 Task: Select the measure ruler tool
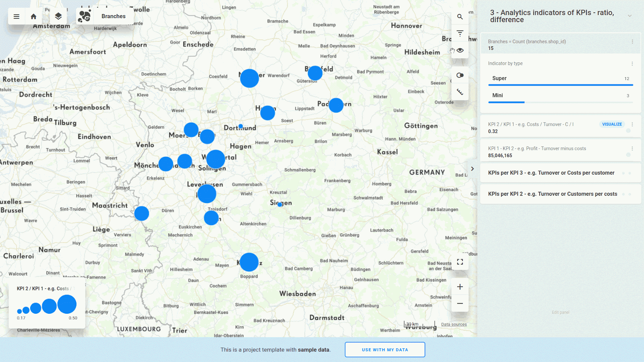tap(460, 92)
